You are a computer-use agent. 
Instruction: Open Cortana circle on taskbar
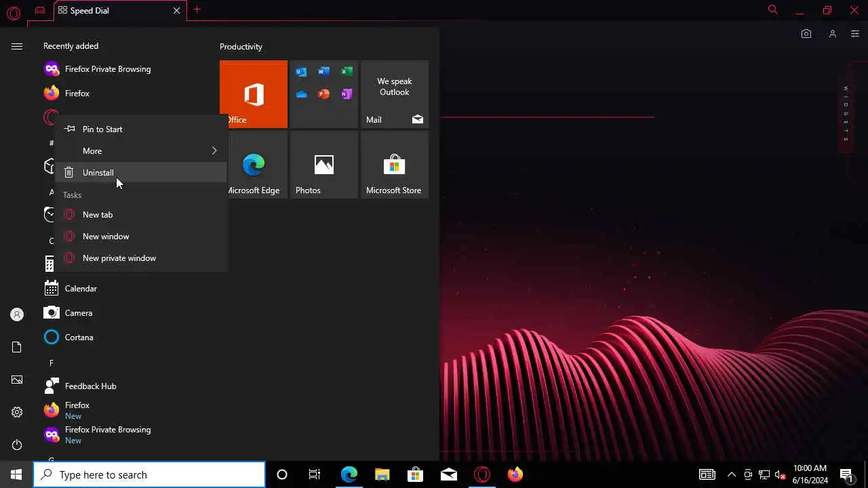(282, 474)
